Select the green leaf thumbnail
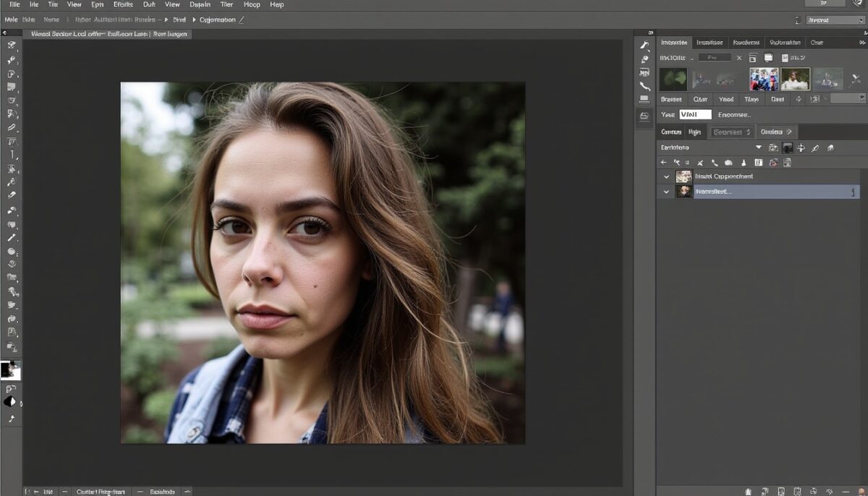Image resolution: width=868 pixels, height=496 pixels. click(673, 79)
